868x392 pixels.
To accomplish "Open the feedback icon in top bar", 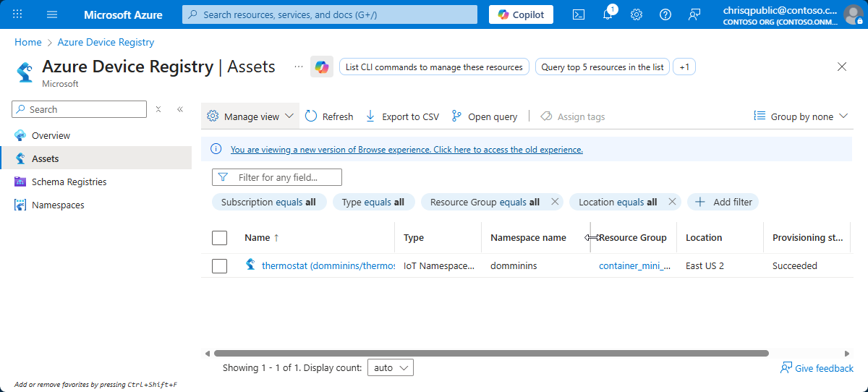I will (694, 14).
